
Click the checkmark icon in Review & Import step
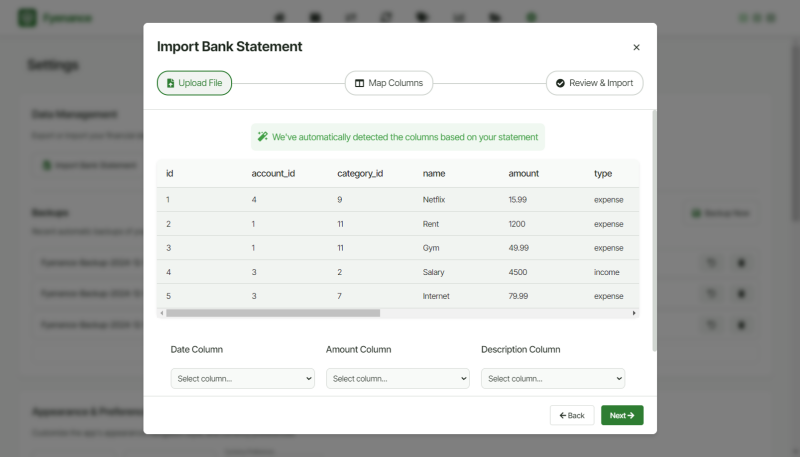click(x=560, y=83)
